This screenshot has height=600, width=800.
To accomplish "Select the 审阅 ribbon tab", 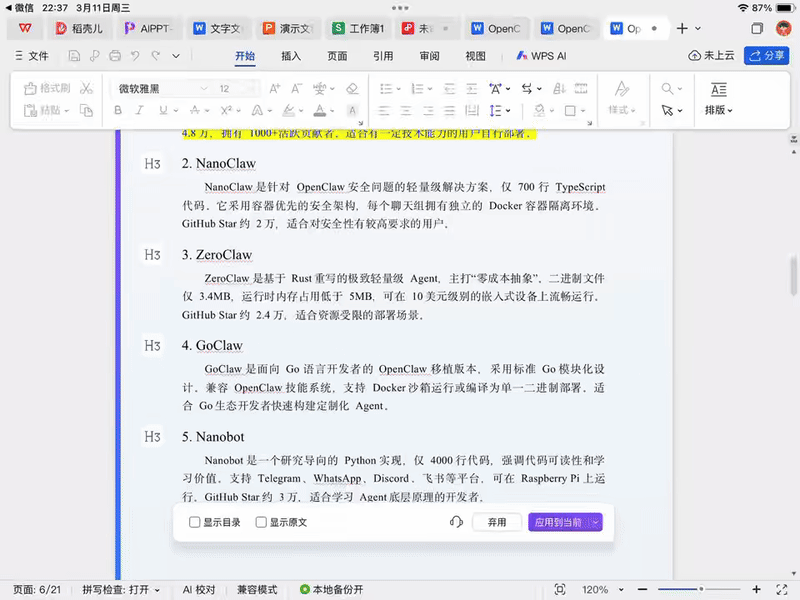I will (429, 56).
